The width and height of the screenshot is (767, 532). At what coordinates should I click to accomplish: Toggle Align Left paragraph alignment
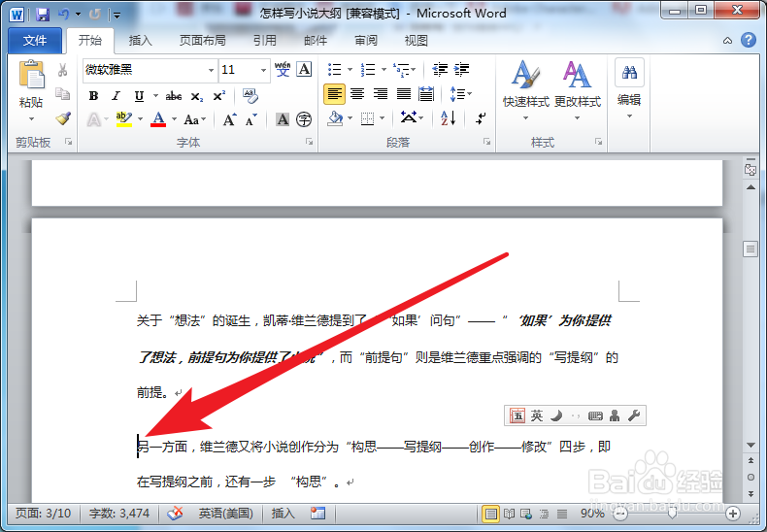tap(335, 94)
